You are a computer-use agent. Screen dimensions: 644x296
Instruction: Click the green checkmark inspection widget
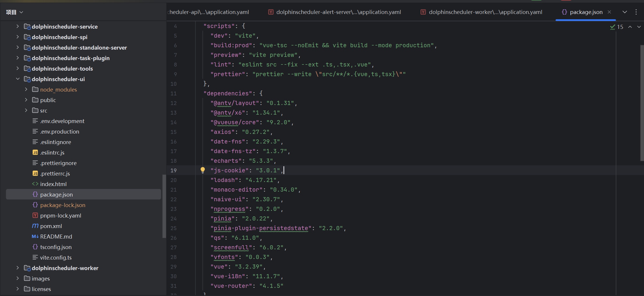point(613,27)
